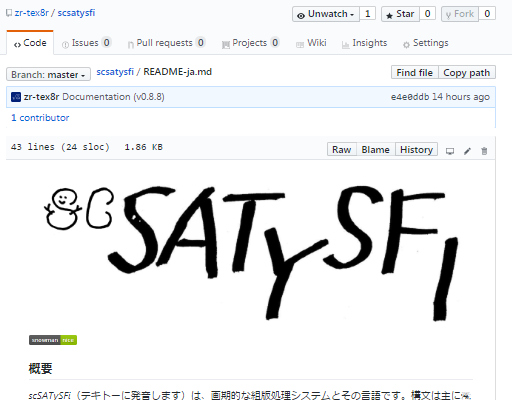Click the 概要 heading

coord(40,368)
